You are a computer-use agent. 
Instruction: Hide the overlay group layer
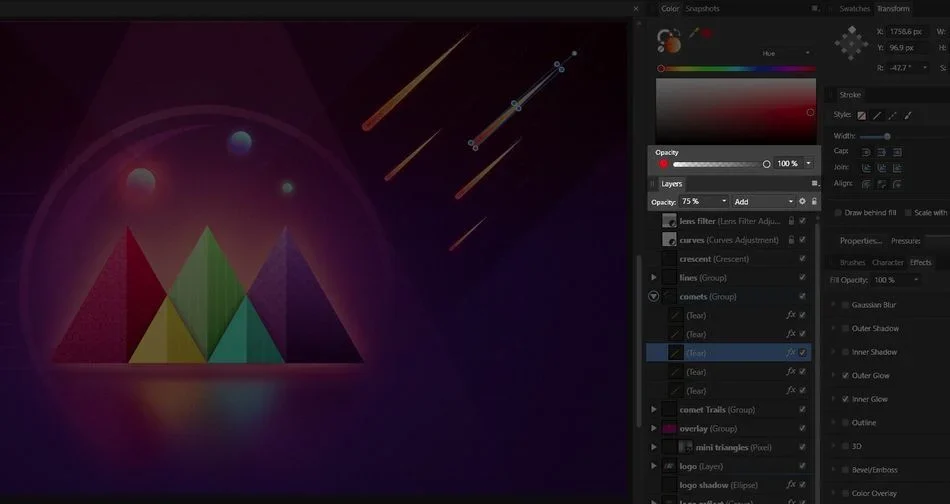(x=802, y=428)
